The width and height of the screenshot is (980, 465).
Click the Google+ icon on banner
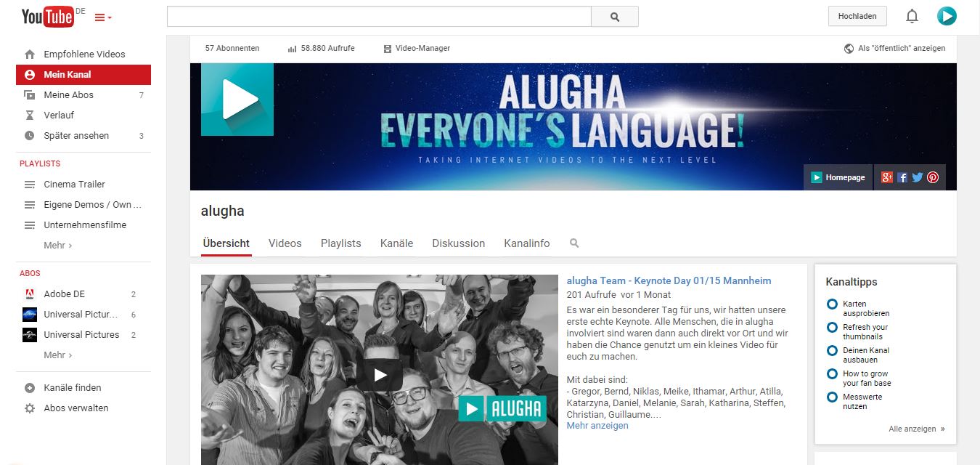(x=887, y=177)
